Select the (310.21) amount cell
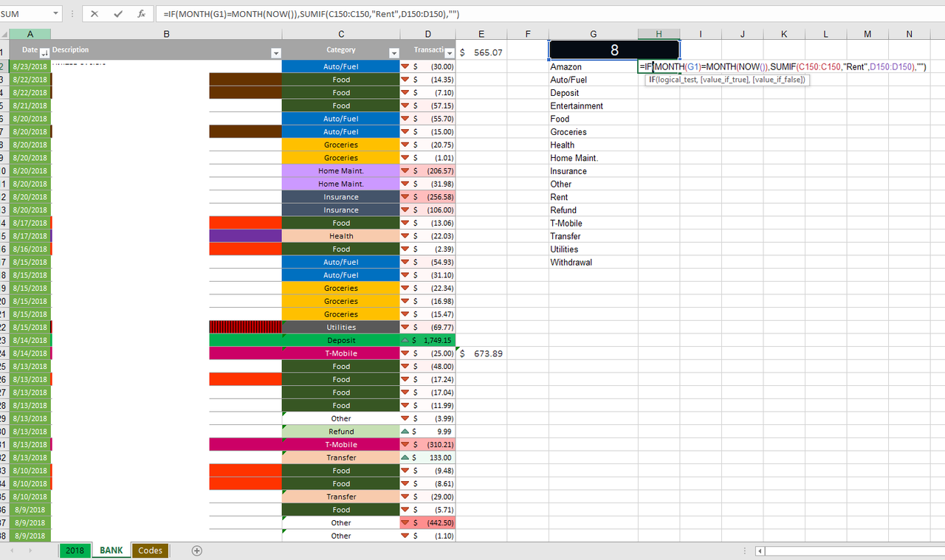The image size is (945, 560). 427,445
